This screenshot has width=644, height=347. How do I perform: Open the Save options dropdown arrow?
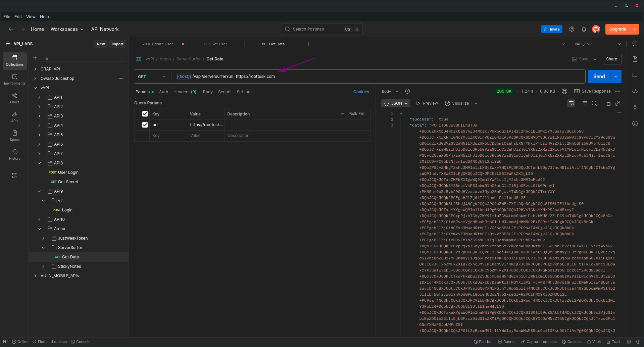click(595, 59)
